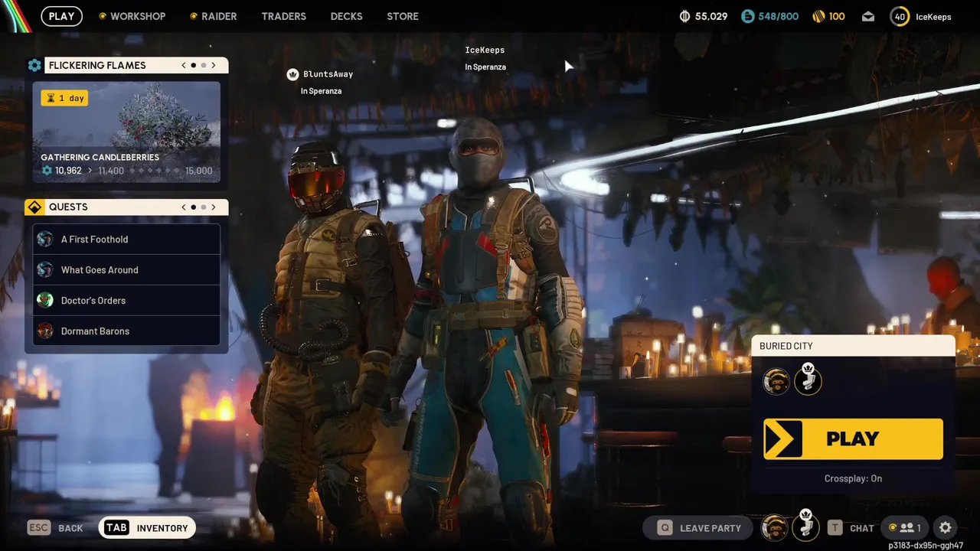Open the A First Foothold quest
The image size is (980, 551).
click(x=126, y=239)
